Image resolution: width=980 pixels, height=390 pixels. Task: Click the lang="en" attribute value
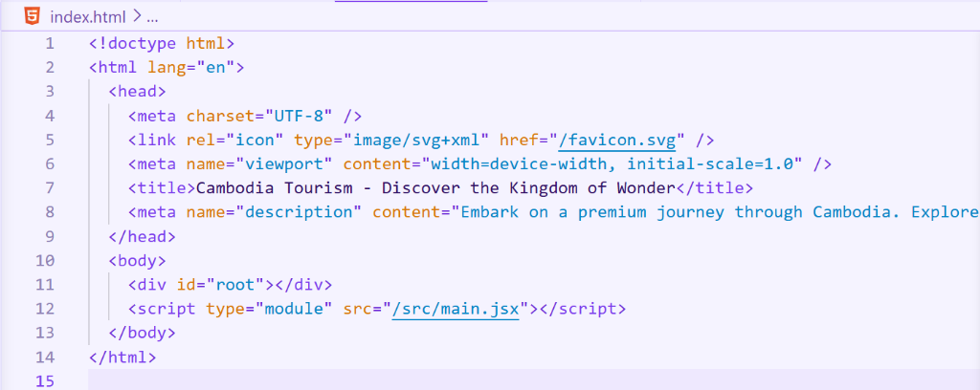click(x=216, y=68)
